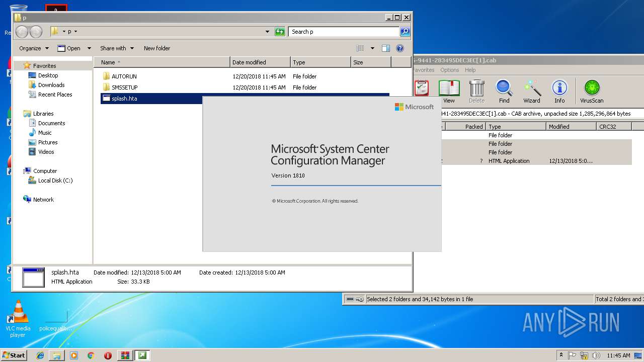Click the network tray icon
The width and height of the screenshot is (644, 362).
pyautogui.click(x=584, y=355)
